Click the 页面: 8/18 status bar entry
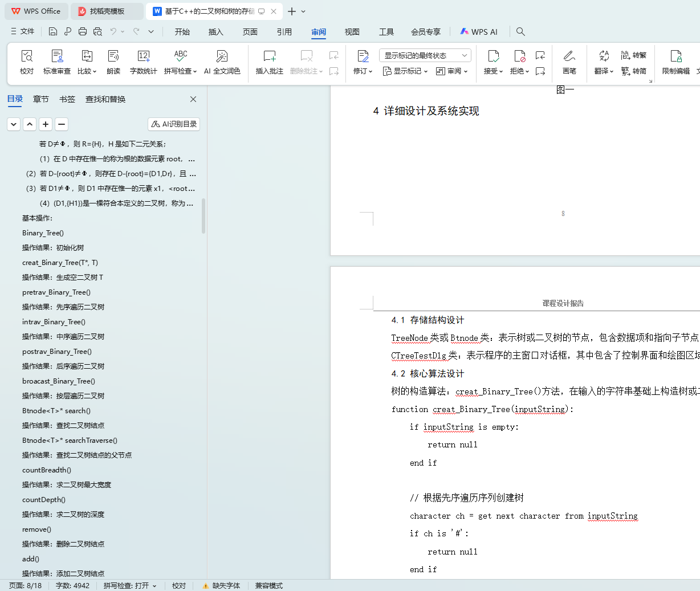Screen dimensions: 700x591 (x=26, y=585)
